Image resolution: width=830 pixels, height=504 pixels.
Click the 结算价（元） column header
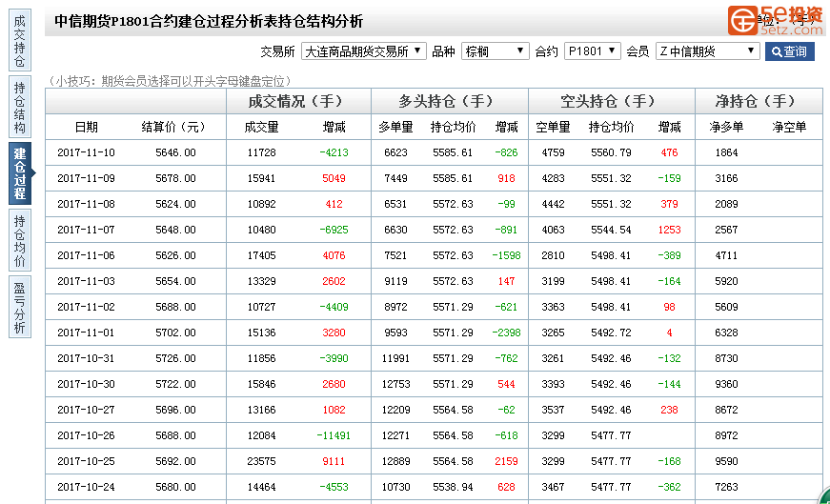(175, 127)
